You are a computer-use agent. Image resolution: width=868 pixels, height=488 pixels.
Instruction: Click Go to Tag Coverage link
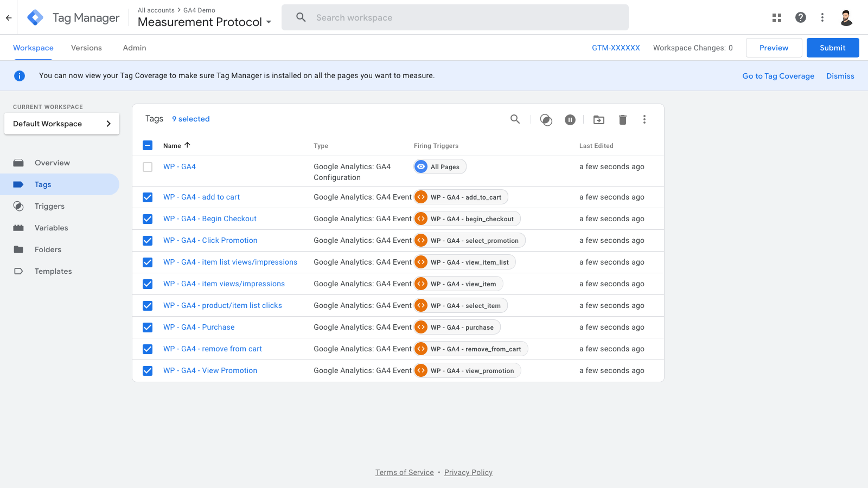(x=778, y=76)
